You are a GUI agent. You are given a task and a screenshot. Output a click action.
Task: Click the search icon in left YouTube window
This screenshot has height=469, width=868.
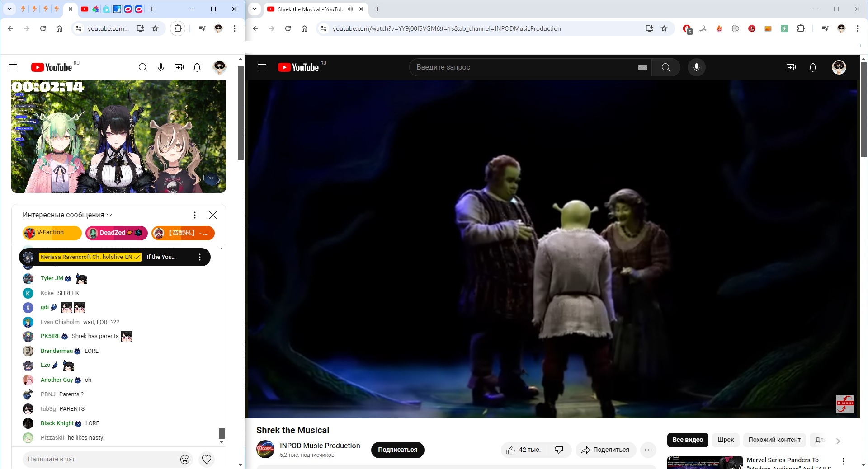coord(143,67)
